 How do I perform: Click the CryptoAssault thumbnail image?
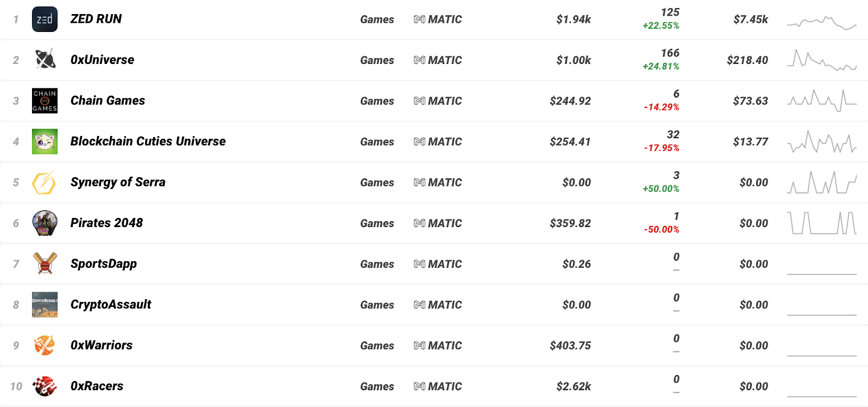44,305
